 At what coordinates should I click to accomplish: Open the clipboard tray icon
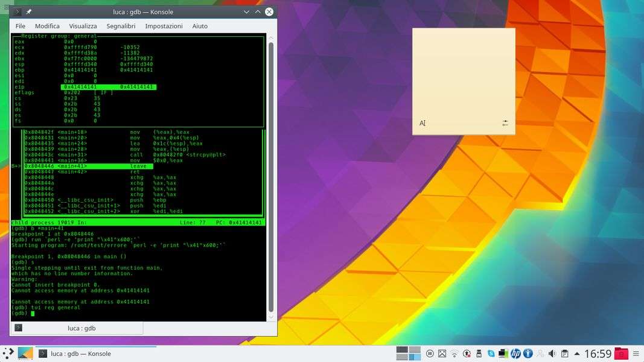pos(564,354)
